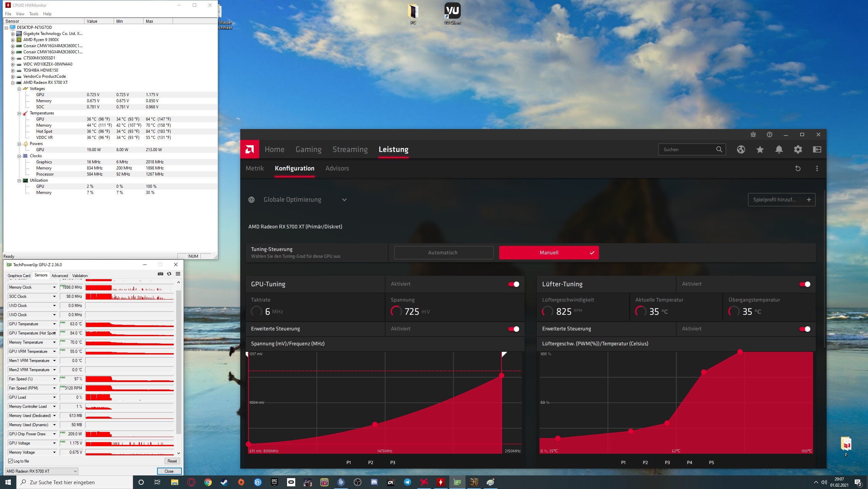Switch to the Metrik tab
868x489 pixels.
254,168
